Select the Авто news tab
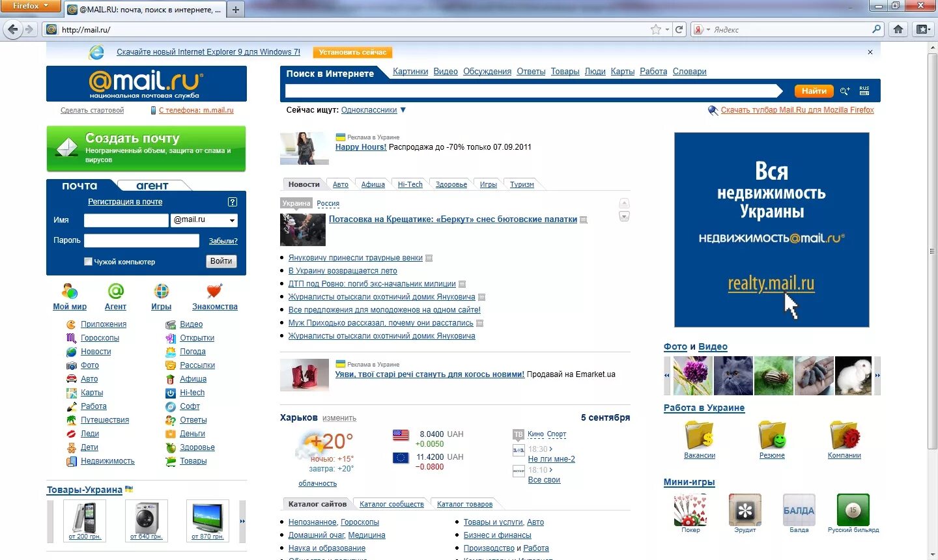Viewport: 938px width, 560px height. coord(341,184)
